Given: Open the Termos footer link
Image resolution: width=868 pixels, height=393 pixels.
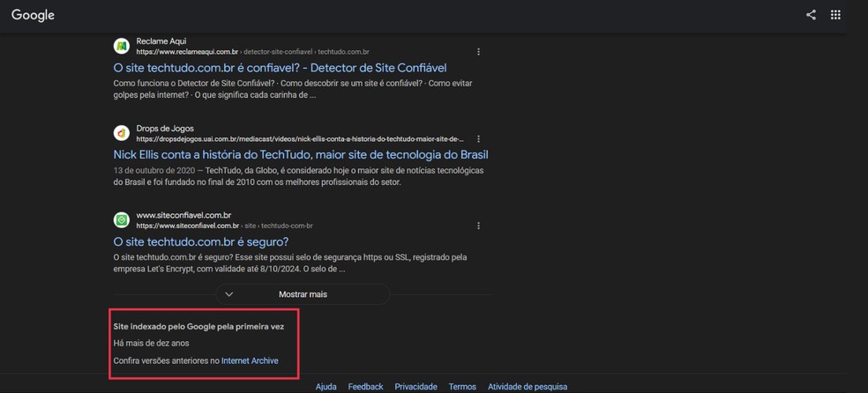Looking at the screenshot, I should coord(462,387).
